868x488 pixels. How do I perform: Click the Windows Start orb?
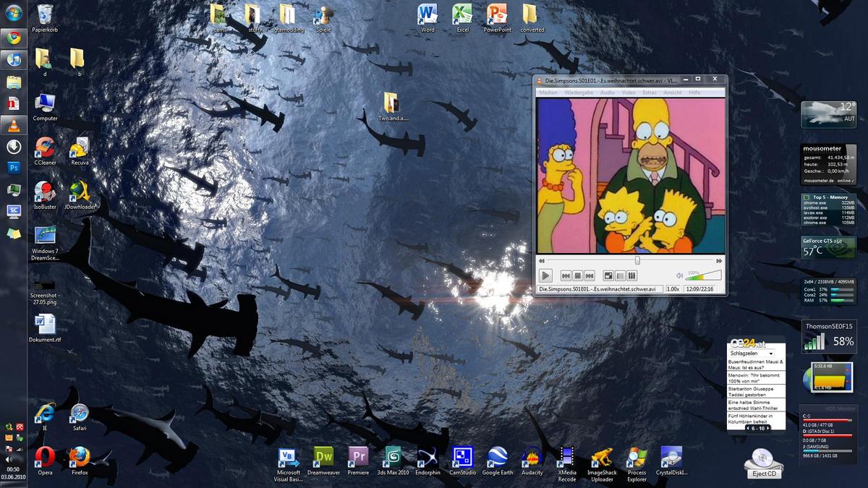14,14
